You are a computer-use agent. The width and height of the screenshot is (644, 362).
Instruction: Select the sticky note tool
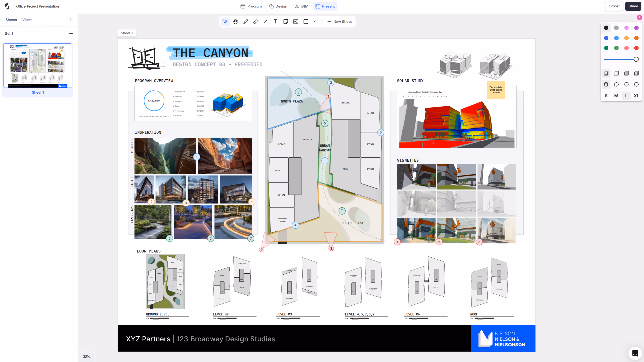tap(286, 22)
